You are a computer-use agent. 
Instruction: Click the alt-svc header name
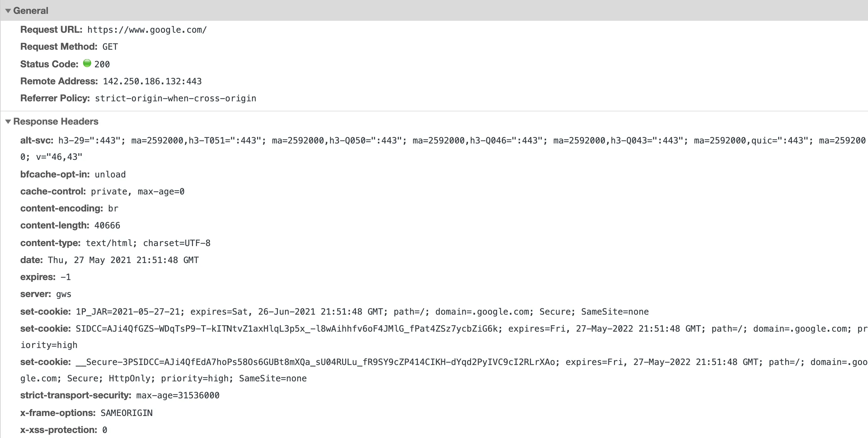(x=37, y=141)
